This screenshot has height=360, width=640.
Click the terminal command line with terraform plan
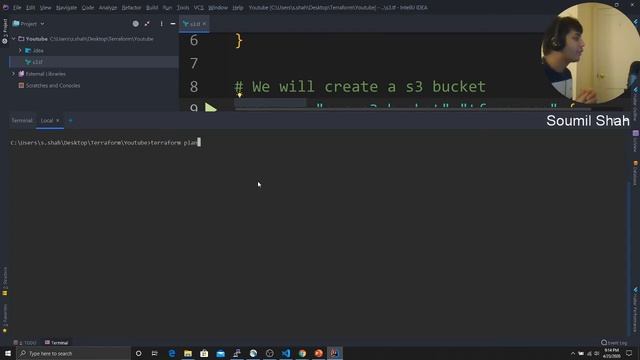105,142
